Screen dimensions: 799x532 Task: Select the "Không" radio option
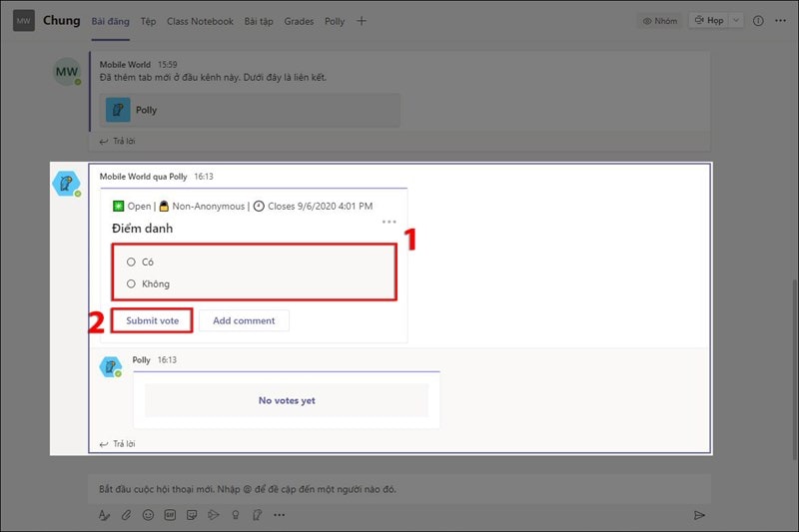coord(131,283)
